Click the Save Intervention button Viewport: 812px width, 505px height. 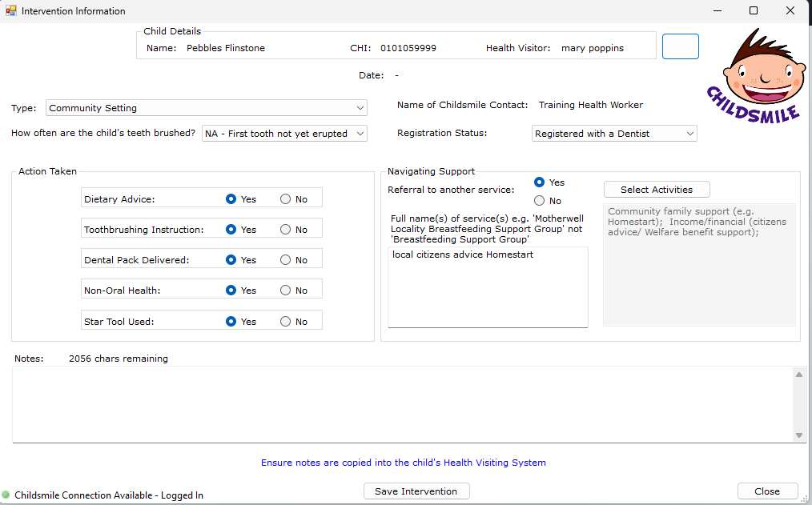(416, 491)
